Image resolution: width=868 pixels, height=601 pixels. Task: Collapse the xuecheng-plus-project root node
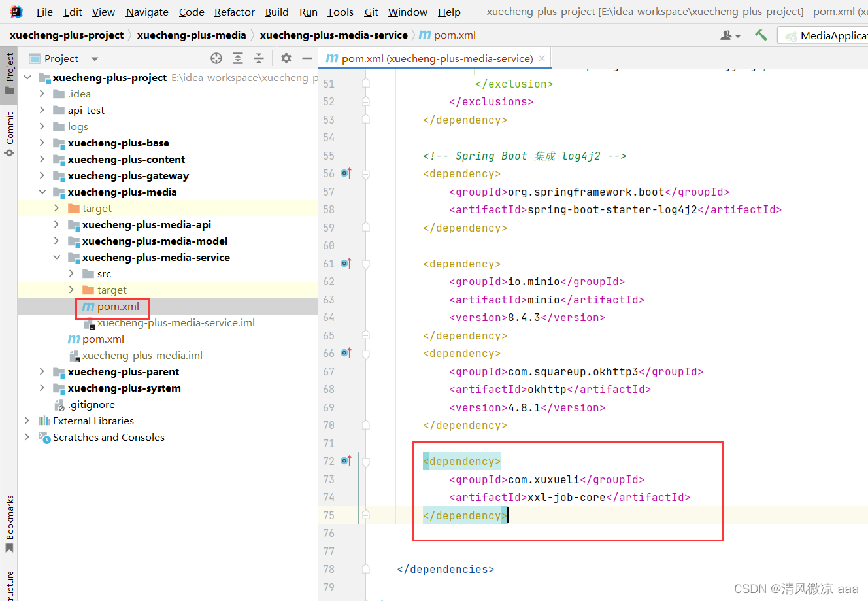point(27,77)
